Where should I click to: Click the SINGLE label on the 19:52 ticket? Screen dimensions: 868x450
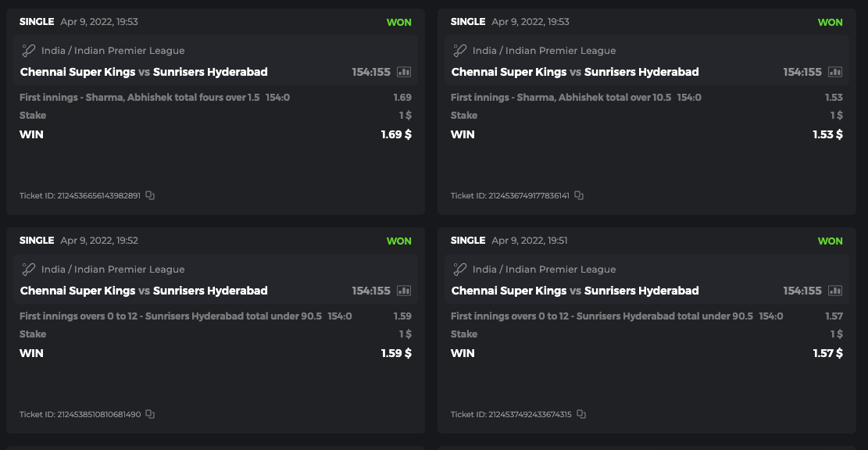click(37, 241)
